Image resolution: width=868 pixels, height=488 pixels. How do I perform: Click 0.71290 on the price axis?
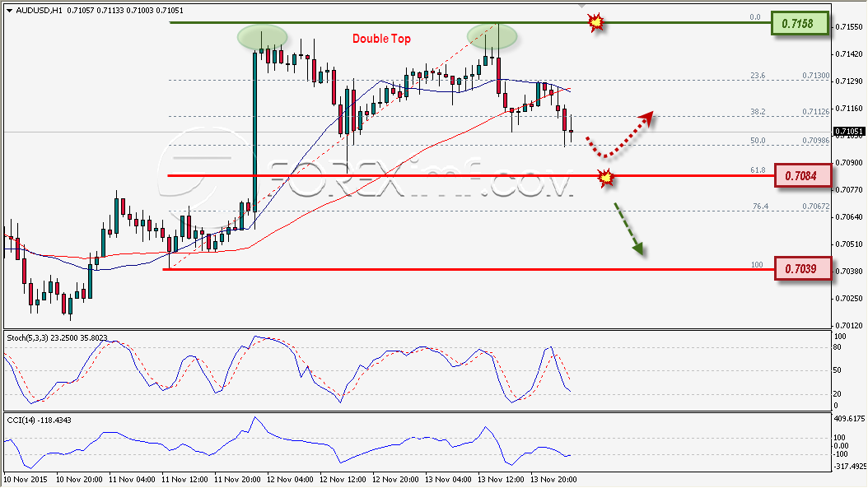click(x=848, y=81)
